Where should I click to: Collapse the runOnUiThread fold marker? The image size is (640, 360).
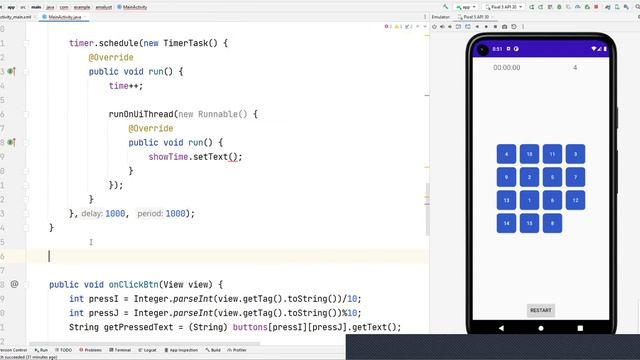click(x=26, y=114)
